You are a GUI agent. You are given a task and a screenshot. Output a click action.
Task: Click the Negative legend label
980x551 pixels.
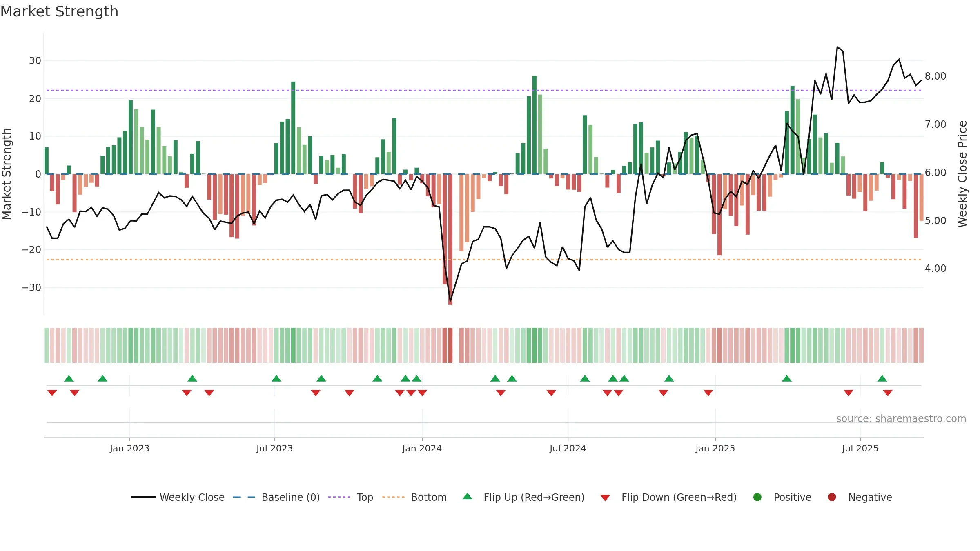870,497
